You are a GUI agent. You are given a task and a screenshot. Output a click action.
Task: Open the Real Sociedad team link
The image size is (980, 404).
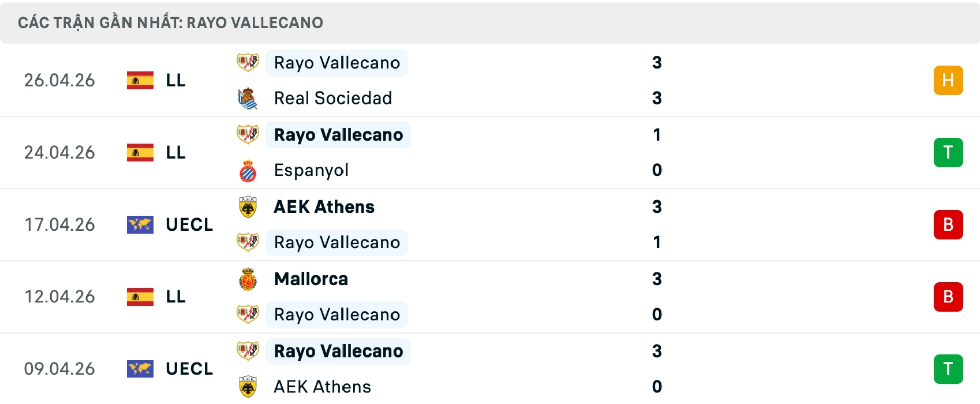[x=333, y=98]
